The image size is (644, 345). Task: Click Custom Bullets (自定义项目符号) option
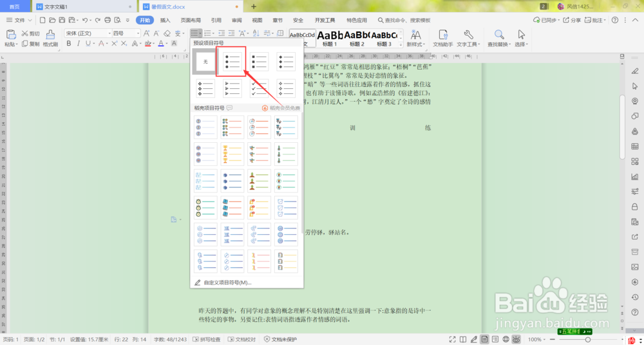click(227, 283)
